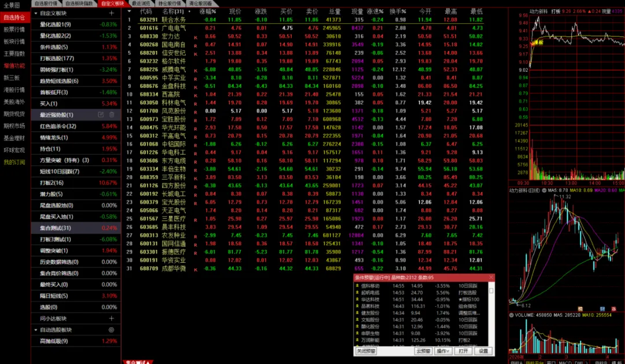Image resolution: width=625 pixels, height=364 pixels.
Task: Click the R marker on 国电南自 row
Action: click(x=196, y=45)
